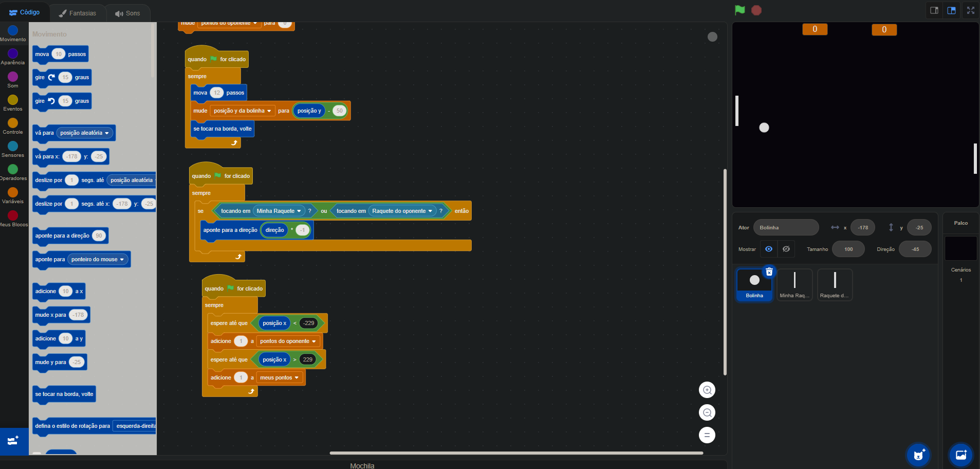Click the 'mude x para' palette block

click(x=61, y=315)
